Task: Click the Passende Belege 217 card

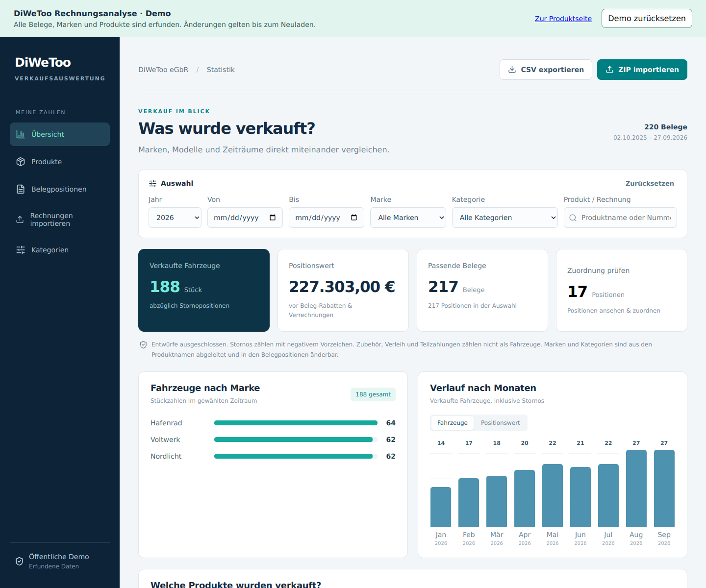Action: (482, 290)
